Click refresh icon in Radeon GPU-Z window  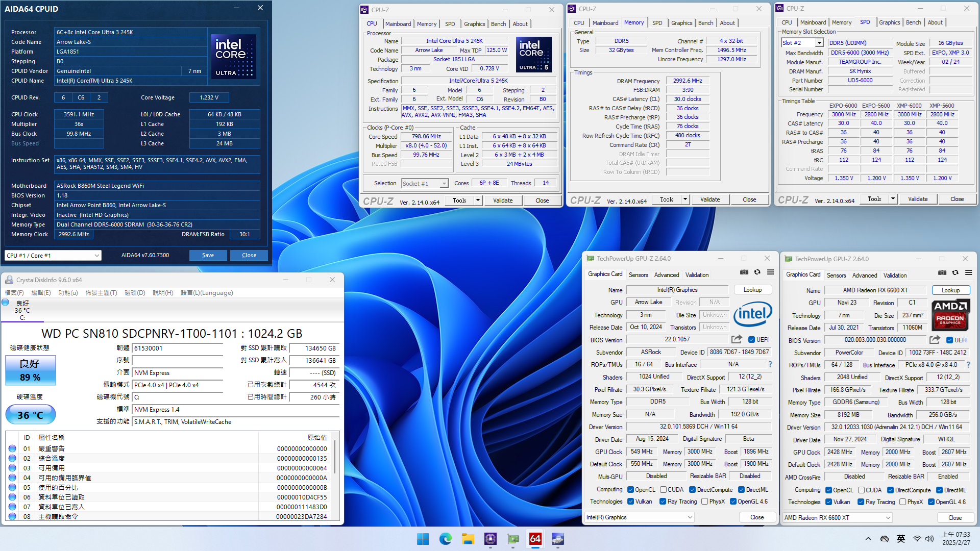955,273
